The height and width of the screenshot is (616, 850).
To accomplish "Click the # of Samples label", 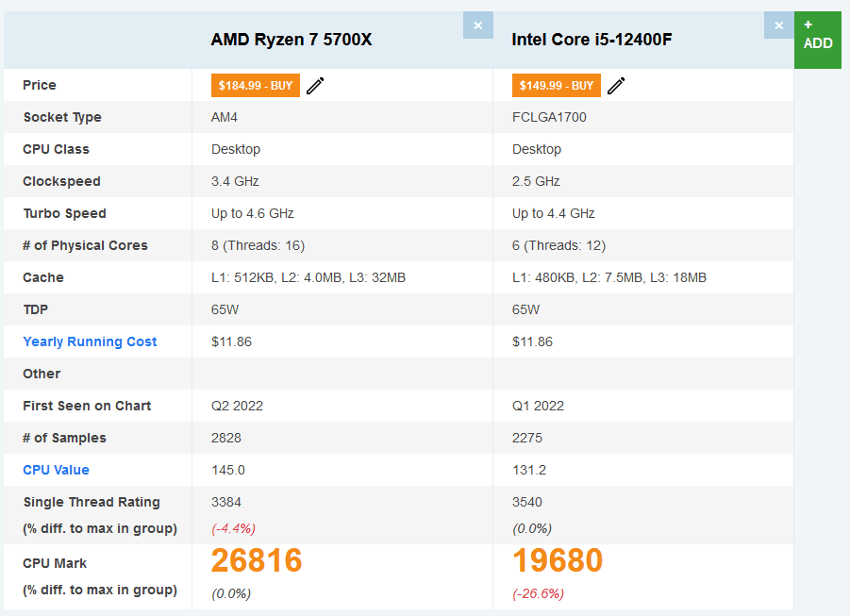I will (x=64, y=438).
